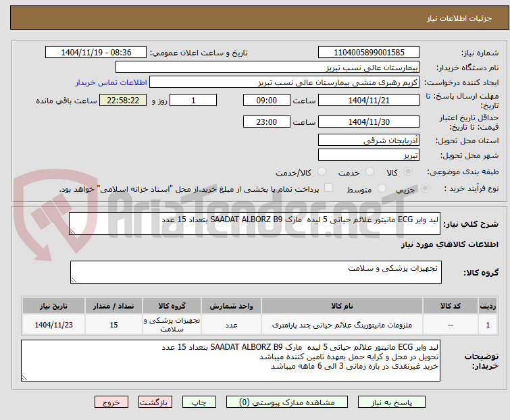The height and width of the screenshot is (420, 510).
Task: Click the گروه کالا text area
Action: click(x=256, y=272)
